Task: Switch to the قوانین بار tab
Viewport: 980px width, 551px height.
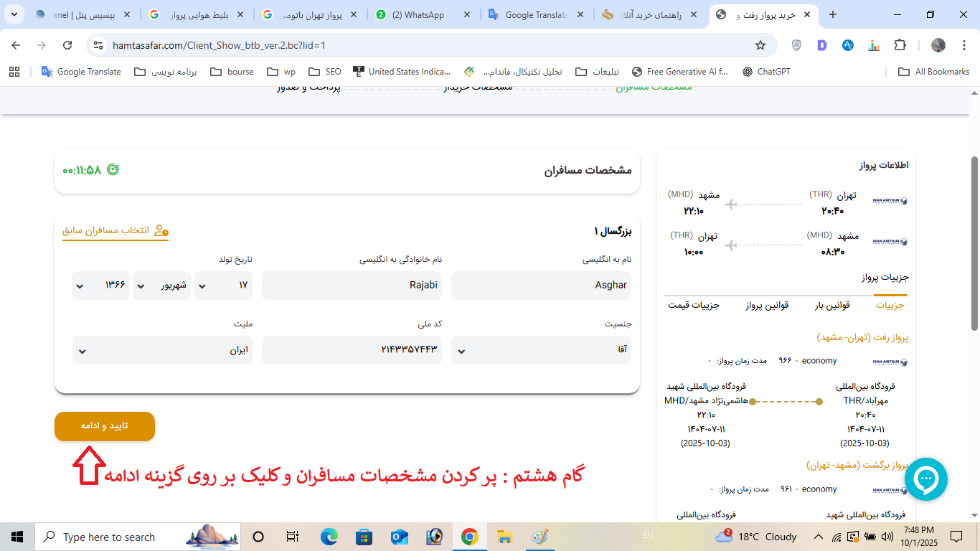Action: [832, 305]
